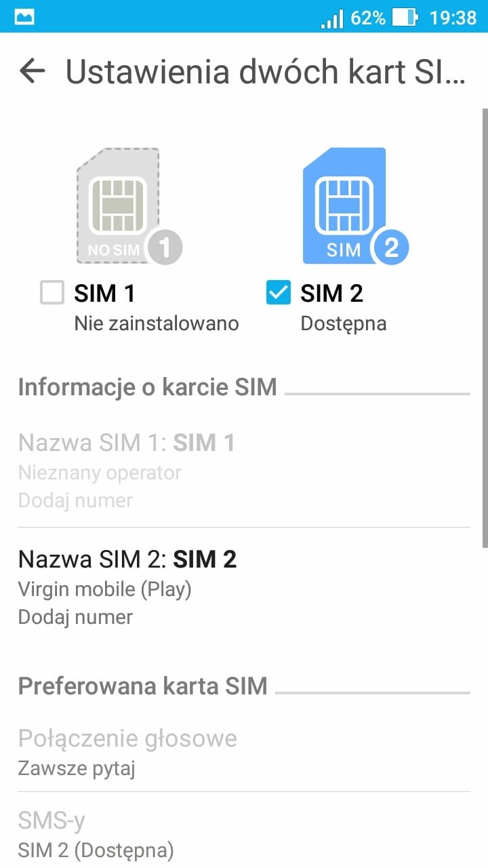The image size is (488, 868).
Task: Tap Virgin mobile (Play) operator text
Action: [105, 589]
